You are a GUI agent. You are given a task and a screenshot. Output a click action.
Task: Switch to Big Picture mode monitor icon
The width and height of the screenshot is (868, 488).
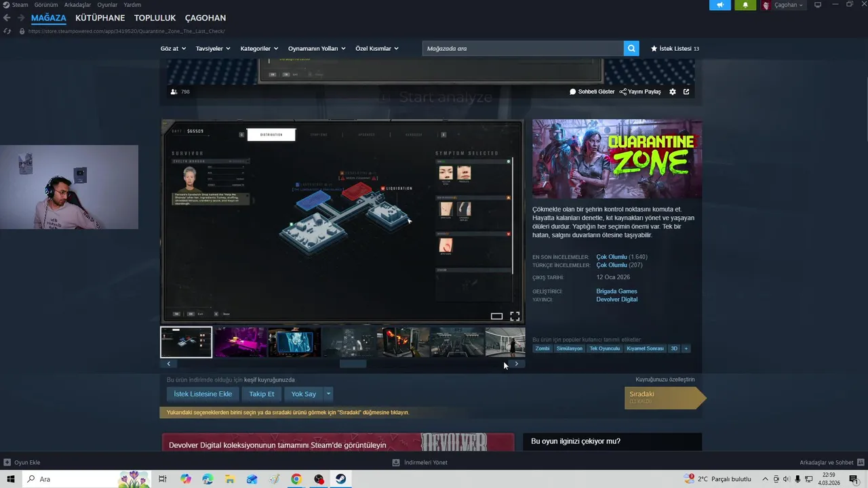pyautogui.click(x=818, y=5)
